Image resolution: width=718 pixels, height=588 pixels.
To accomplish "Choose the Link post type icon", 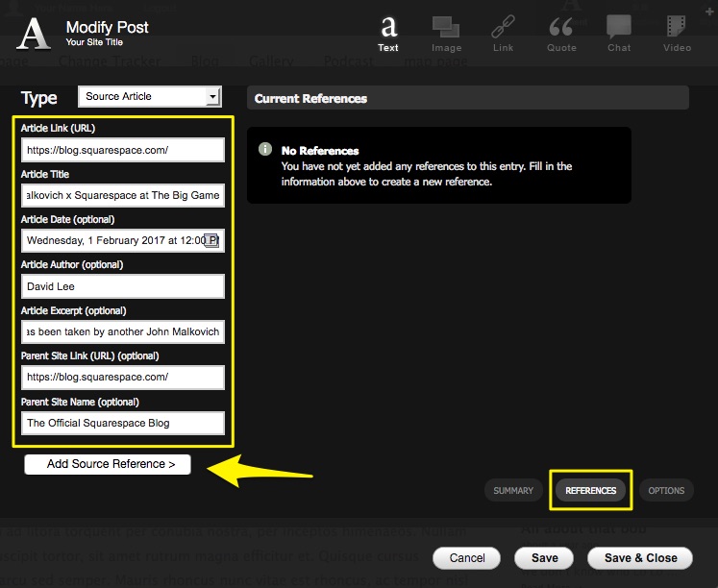I will tap(504, 33).
